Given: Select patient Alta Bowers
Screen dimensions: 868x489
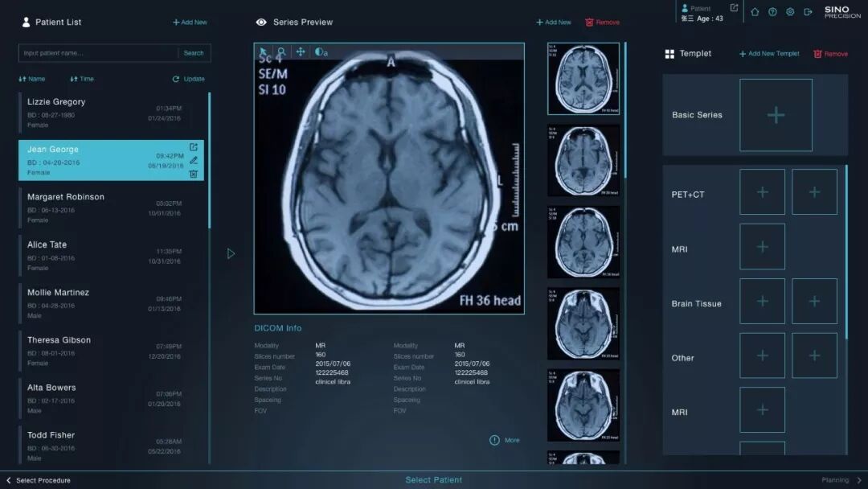Looking at the screenshot, I should [x=111, y=399].
